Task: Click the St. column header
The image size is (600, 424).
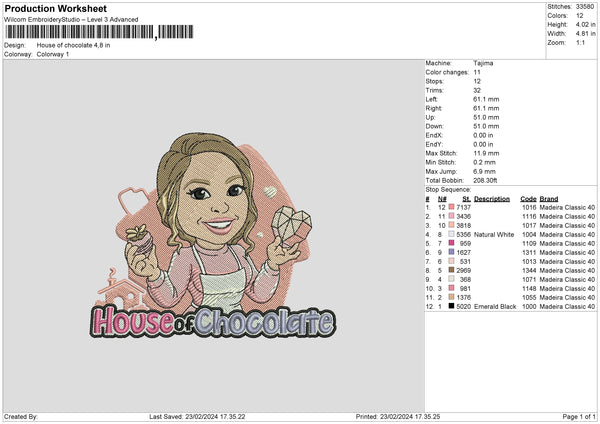Action: [x=466, y=198]
